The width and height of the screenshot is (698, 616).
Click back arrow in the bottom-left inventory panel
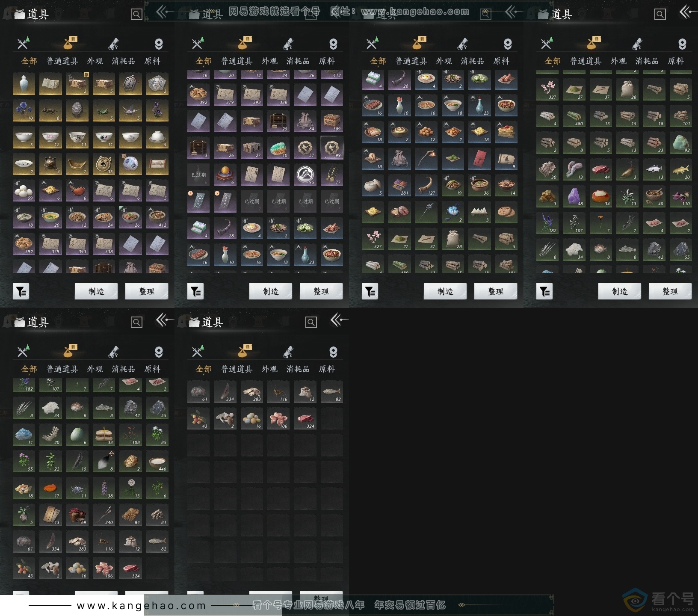[165, 320]
